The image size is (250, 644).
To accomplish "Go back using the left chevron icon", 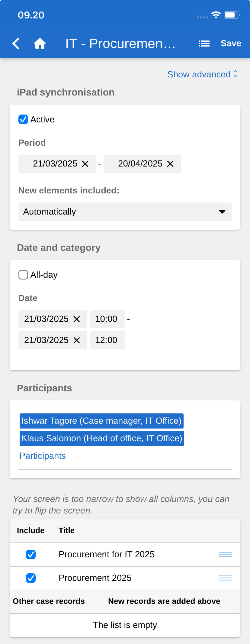I will 16,44.
